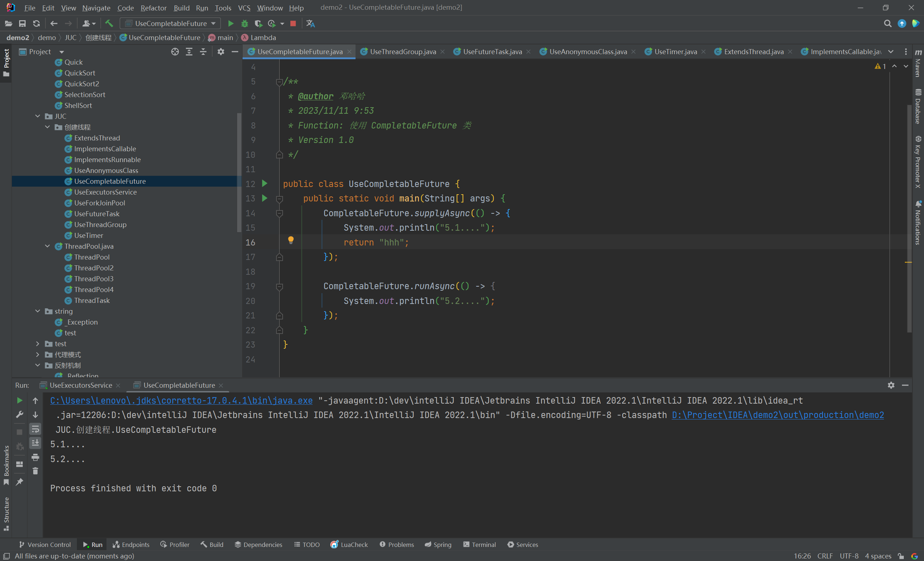Toggle the Maven side panel
The width and height of the screenshot is (924, 561).
(918, 63)
